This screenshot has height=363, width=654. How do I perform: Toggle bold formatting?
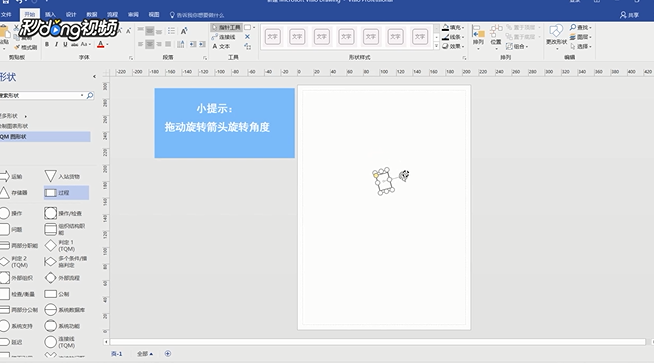point(47,44)
